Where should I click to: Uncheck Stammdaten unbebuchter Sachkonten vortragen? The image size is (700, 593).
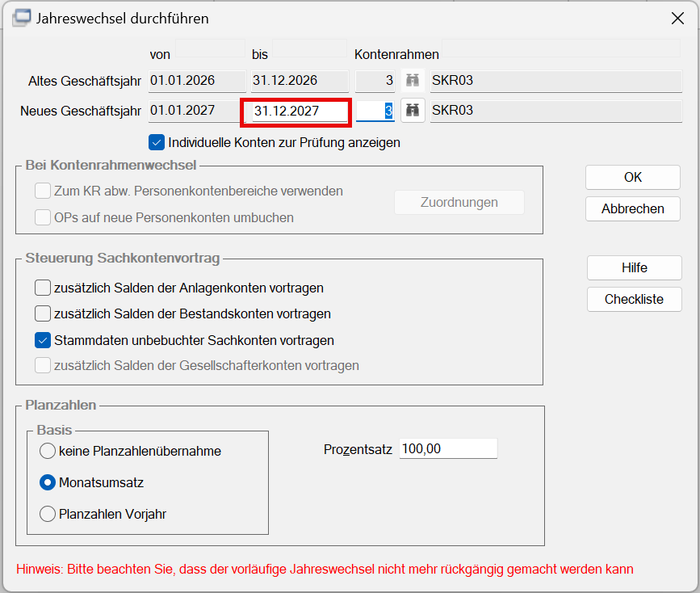click(43, 340)
